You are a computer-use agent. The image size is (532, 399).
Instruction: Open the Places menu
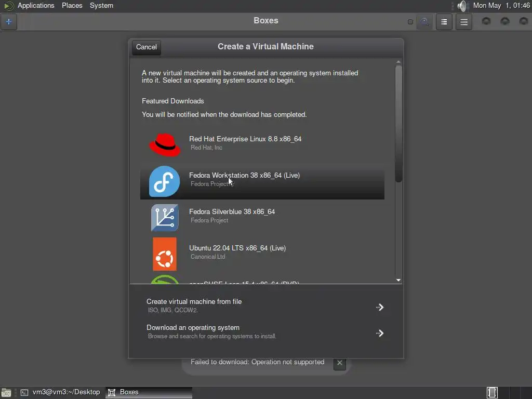pos(72,5)
